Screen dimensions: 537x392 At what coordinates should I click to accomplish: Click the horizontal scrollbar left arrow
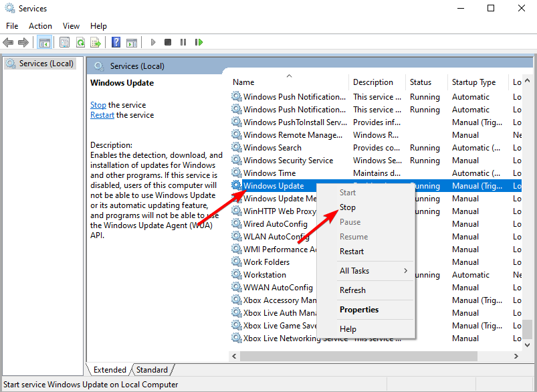coord(234,356)
